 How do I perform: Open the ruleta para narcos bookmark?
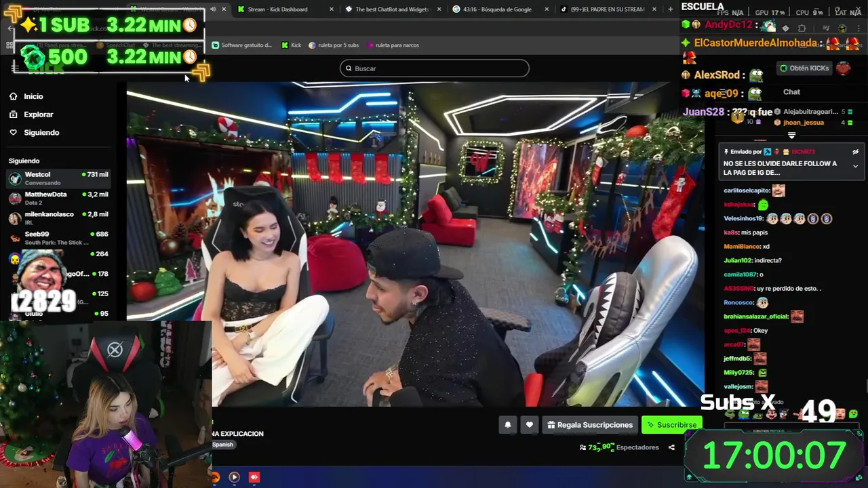(393, 45)
